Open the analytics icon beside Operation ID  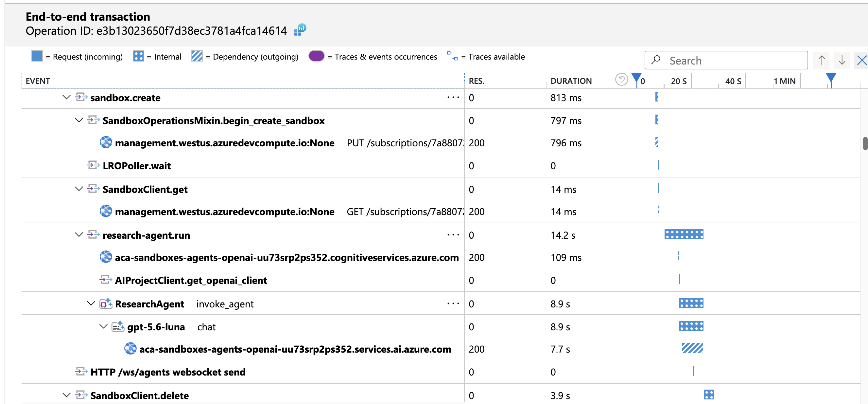(x=300, y=30)
